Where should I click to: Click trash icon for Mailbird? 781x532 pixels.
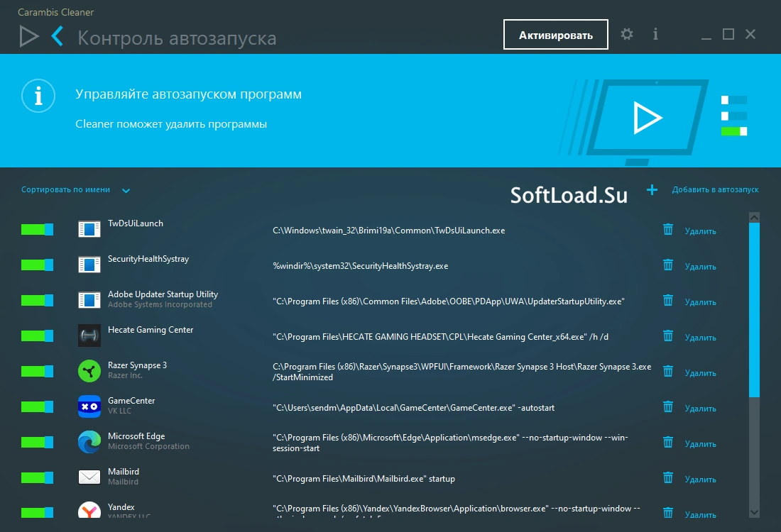(x=668, y=478)
